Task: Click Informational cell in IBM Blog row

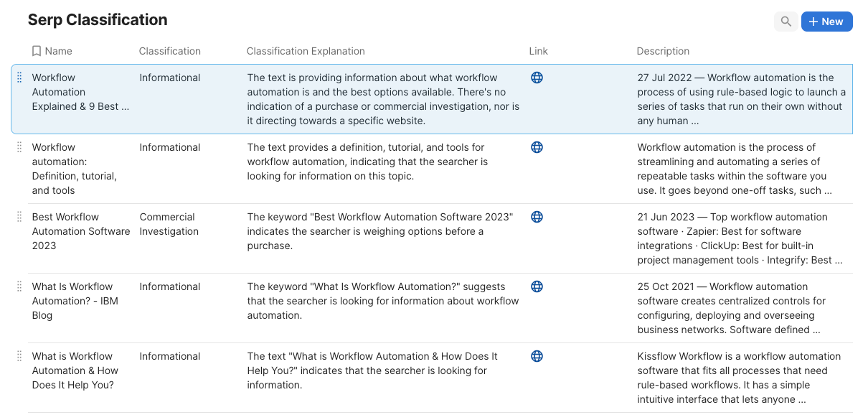Action: 170,286
